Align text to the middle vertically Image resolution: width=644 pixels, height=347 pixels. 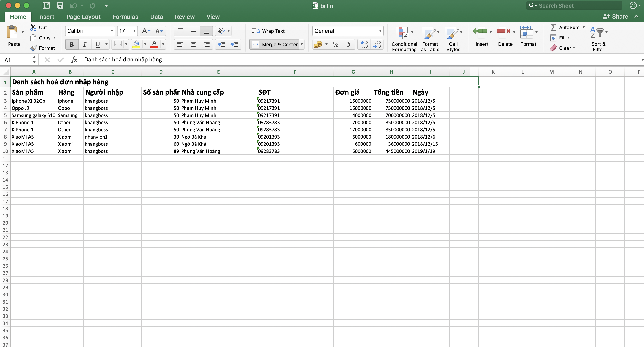(193, 31)
